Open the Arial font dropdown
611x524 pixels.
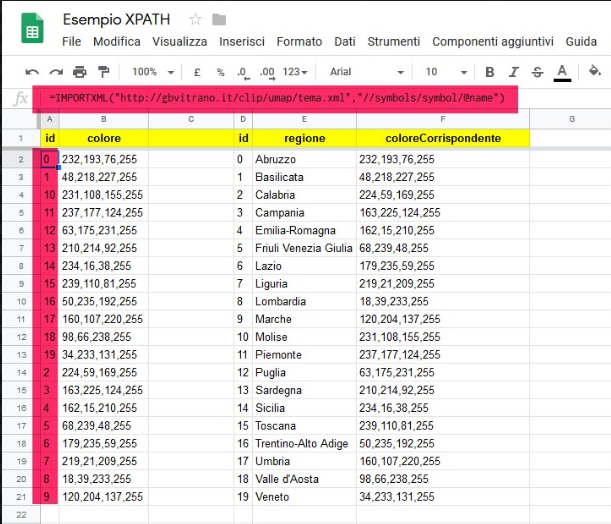(365, 72)
